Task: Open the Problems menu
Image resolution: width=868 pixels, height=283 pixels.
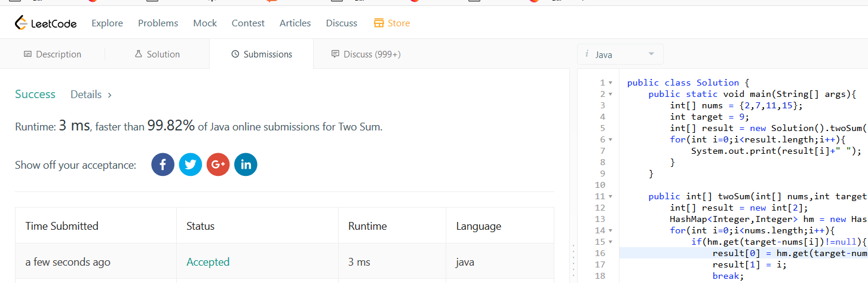Action: (x=158, y=23)
